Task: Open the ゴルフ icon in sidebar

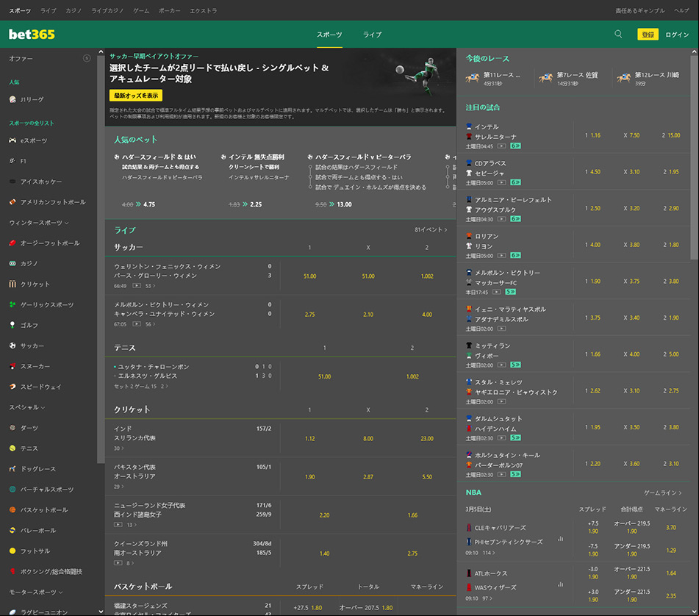Action: coord(12,325)
